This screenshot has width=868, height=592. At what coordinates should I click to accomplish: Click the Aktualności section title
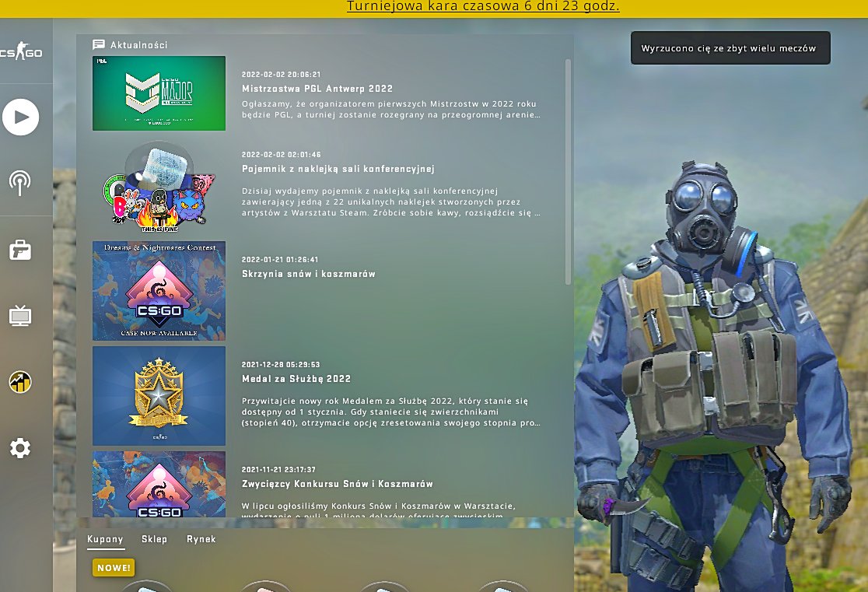[138, 45]
